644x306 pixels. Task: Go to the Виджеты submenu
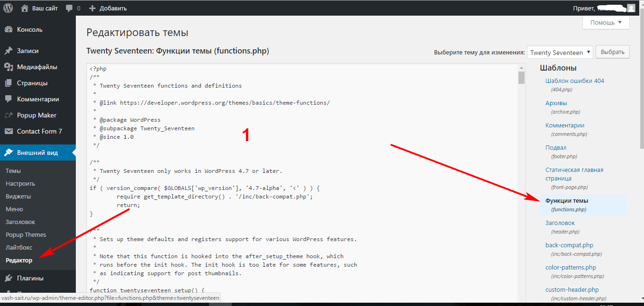(18, 196)
